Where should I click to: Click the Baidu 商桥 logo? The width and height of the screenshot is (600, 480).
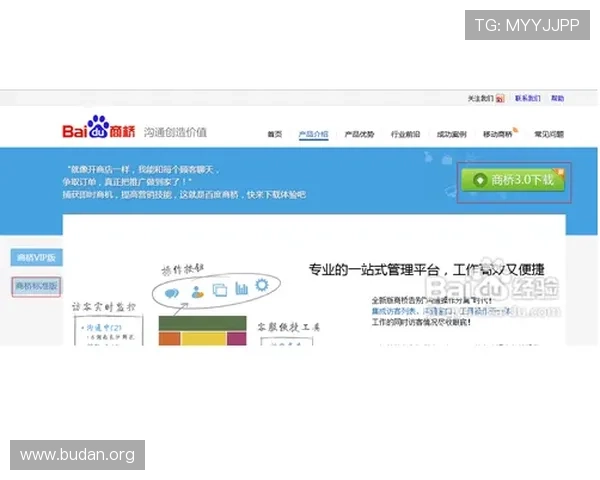pyautogui.click(x=99, y=127)
